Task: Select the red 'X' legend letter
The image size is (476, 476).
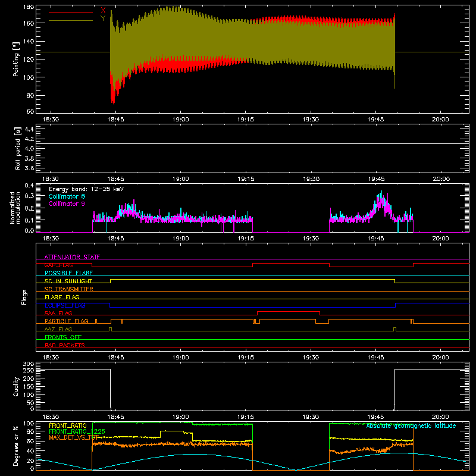Action: (x=103, y=10)
